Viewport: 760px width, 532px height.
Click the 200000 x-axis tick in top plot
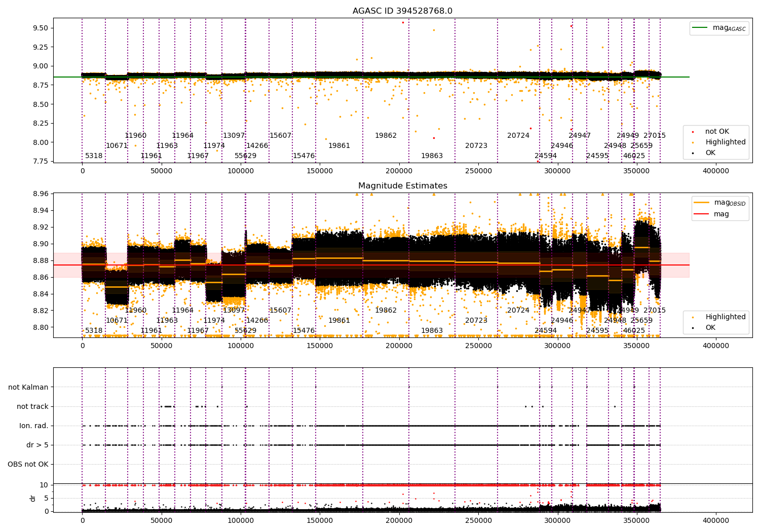tap(399, 171)
